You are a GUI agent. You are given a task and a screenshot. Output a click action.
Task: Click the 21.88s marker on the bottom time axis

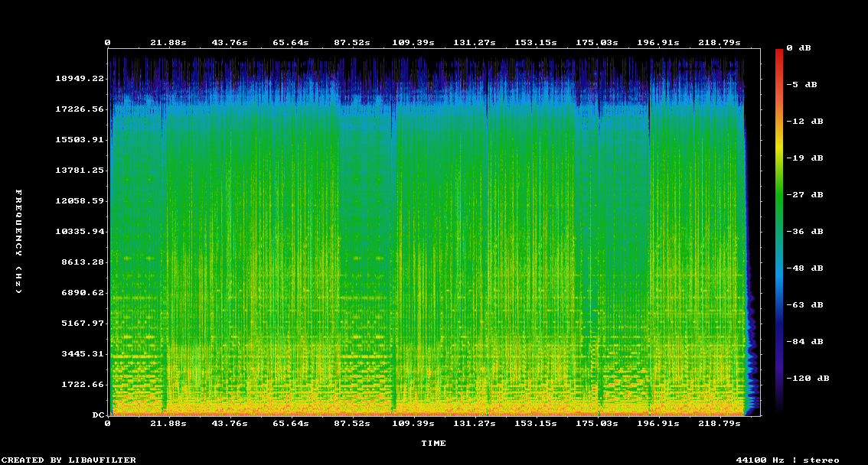[x=168, y=423]
